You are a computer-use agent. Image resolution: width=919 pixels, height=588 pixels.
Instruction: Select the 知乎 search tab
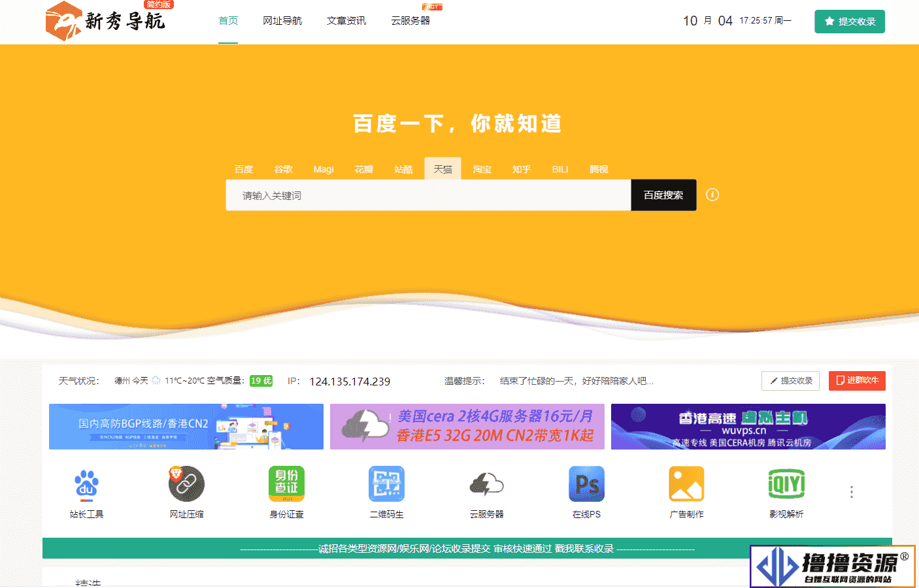coord(521,169)
